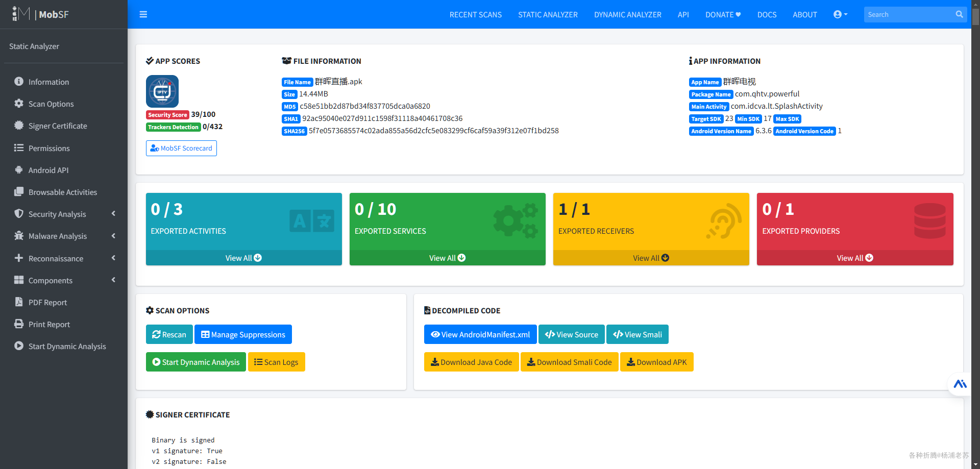
Task: Click the IPTV app icon thumbnail
Action: tap(162, 91)
